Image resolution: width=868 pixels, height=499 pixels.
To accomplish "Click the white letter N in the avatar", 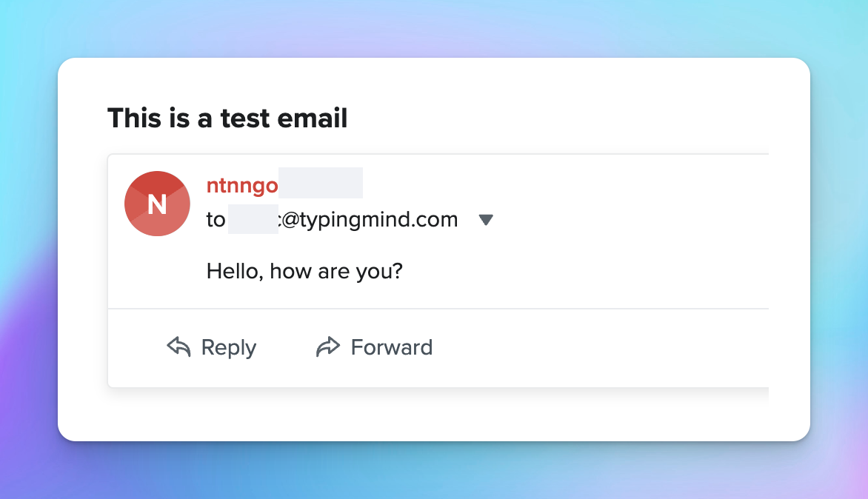I will [157, 204].
